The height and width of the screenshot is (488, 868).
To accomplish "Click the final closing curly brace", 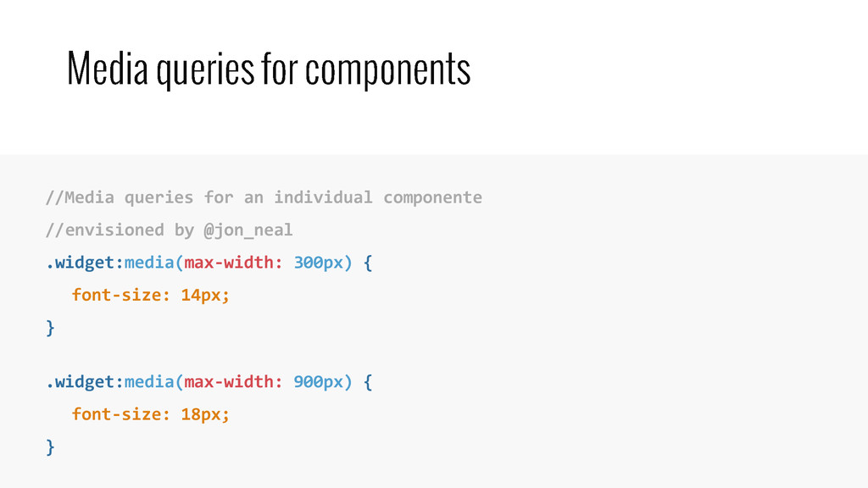I will (x=50, y=447).
